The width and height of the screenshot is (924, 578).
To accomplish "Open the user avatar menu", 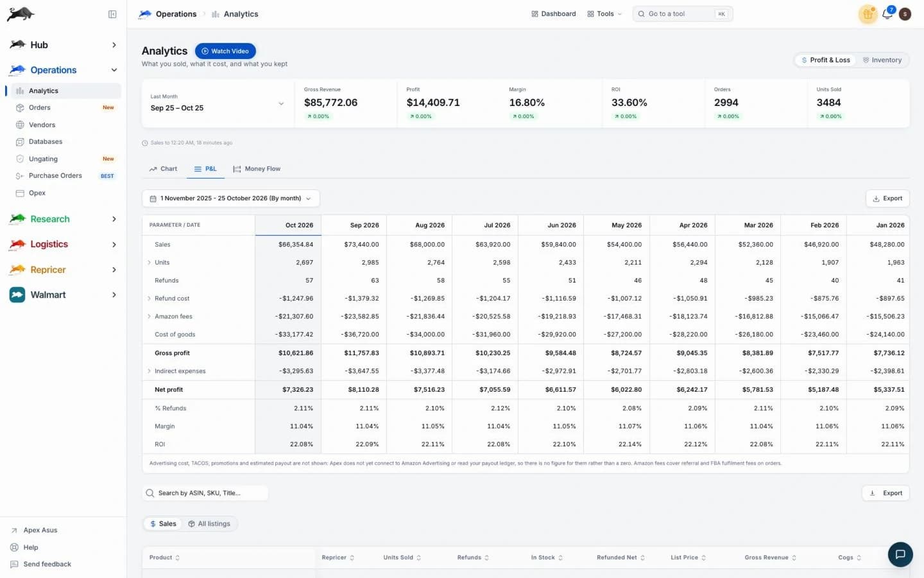I will [905, 13].
